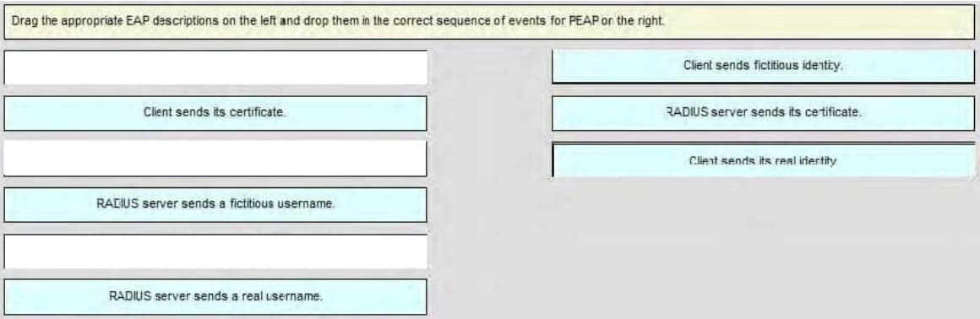Click the word 'Client' in the certificate box

pos(155,112)
